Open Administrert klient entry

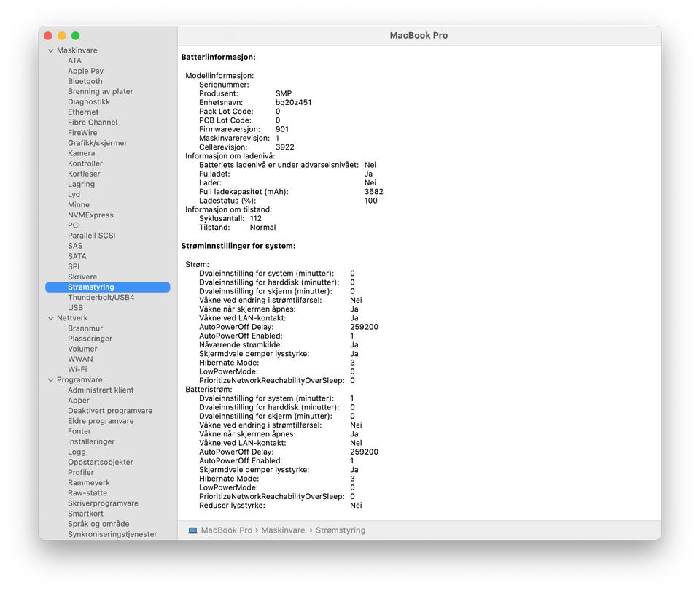click(101, 390)
